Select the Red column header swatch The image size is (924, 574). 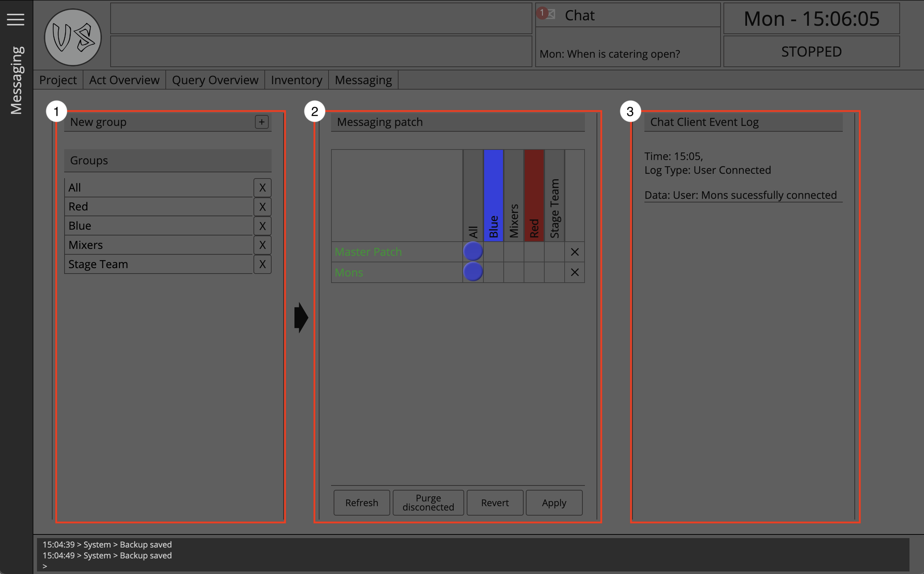(534, 196)
